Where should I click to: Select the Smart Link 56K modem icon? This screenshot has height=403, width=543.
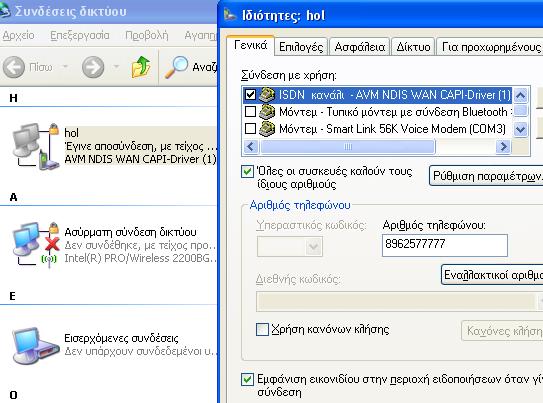click(267, 129)
